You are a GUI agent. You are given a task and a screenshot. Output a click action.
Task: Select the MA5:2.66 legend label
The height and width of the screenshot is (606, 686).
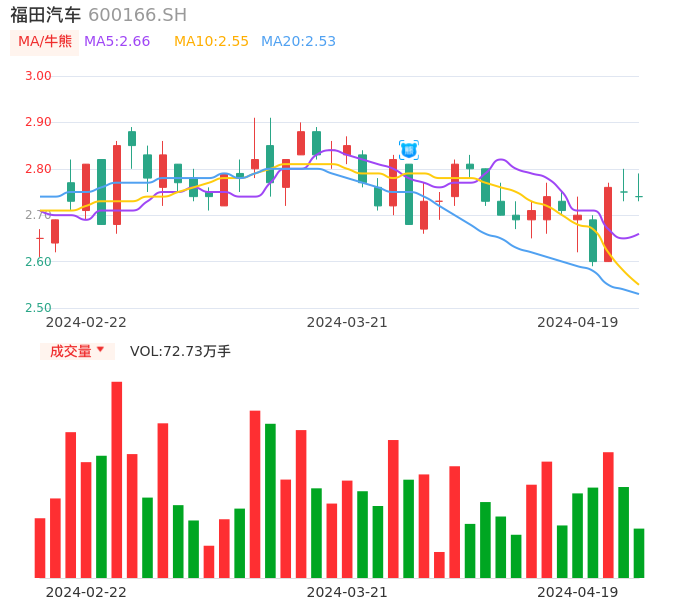117,42
